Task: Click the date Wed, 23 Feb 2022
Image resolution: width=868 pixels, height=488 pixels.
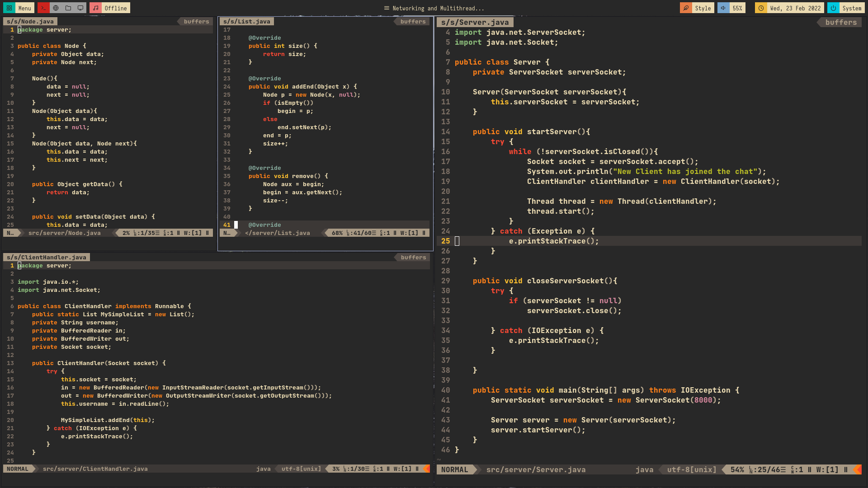Action: point(795,8)
